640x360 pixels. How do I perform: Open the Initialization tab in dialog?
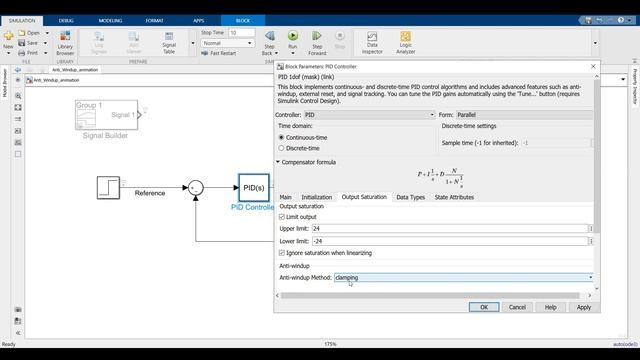click(x=316, y=197)
